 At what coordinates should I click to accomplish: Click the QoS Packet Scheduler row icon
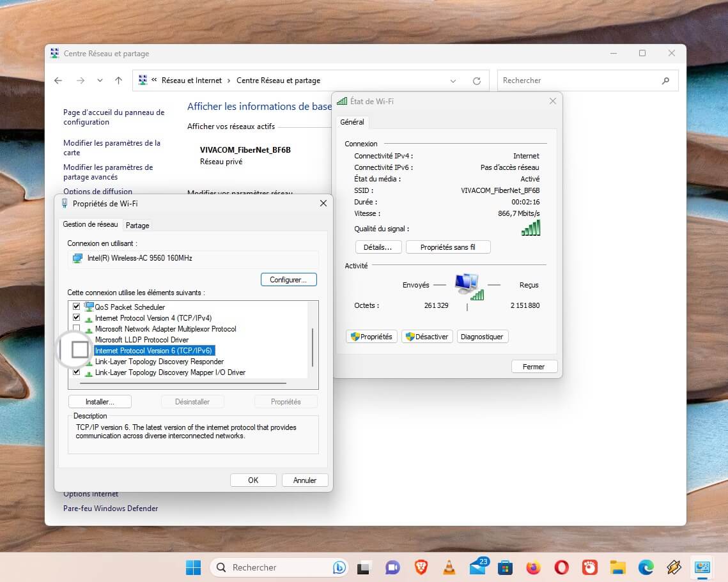coord(89,306)
